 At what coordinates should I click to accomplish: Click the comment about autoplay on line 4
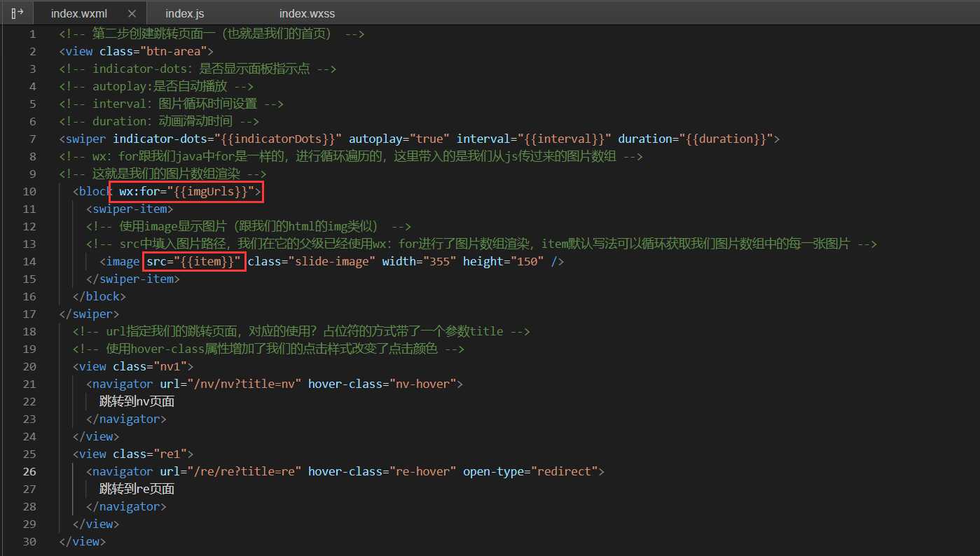point(156,86)
